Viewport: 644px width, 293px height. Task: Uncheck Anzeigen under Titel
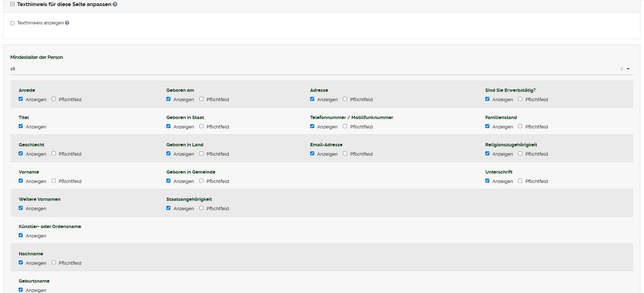point(21,126)
